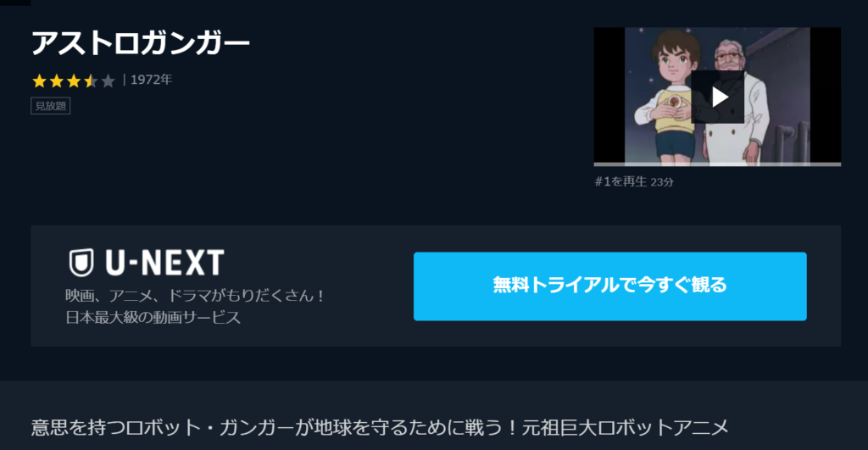Click the half-filled fourth rating star
This screenshot has width=868, height=450.
(x=91, y=81)
